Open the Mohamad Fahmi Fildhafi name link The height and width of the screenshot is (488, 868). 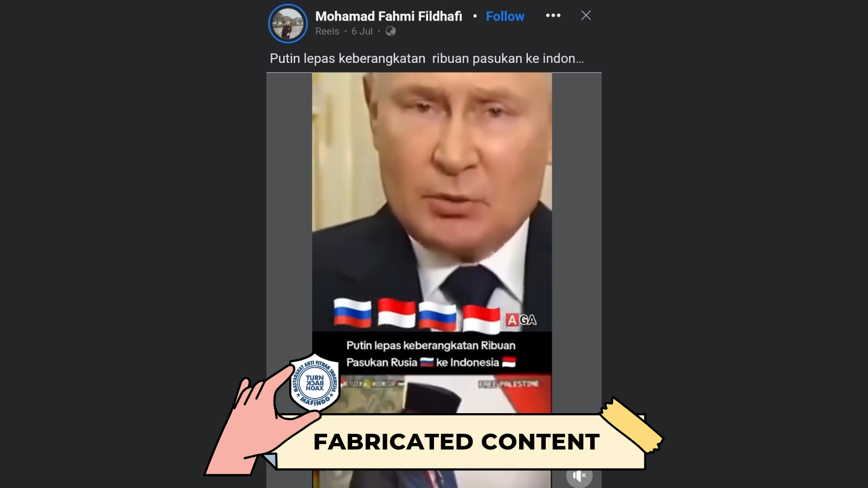click(x=388, y=16)
